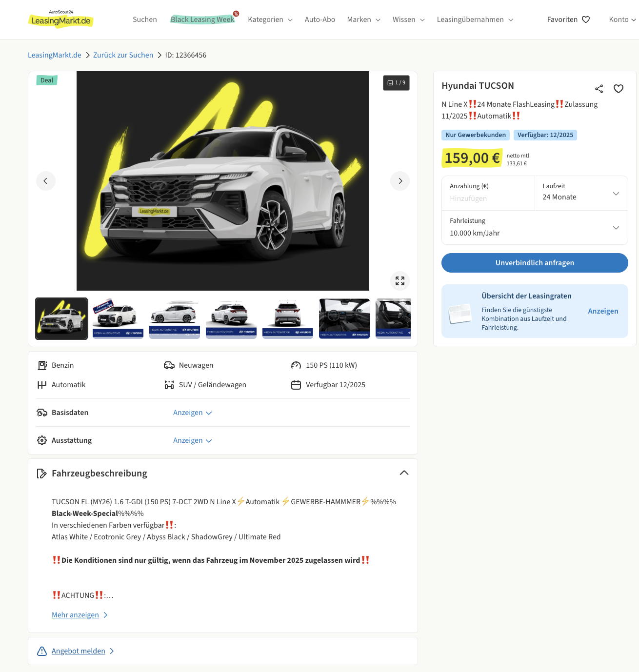Image resolution: width=639 pixels, height=672 pixels.
Task: Open the Laufzeit 24 Monate dropdown
Action: pyautogui.click(x=581, y=193)
